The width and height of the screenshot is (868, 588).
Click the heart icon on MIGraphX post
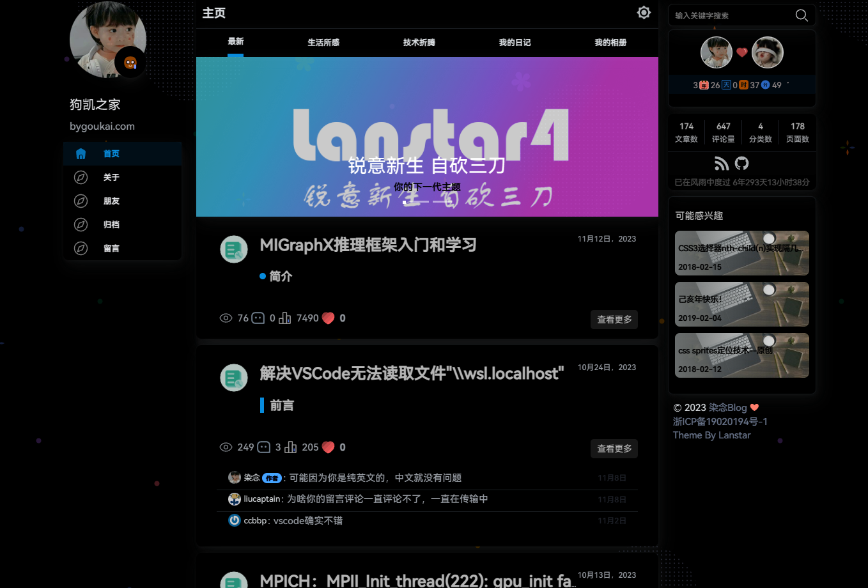point(328,318)
